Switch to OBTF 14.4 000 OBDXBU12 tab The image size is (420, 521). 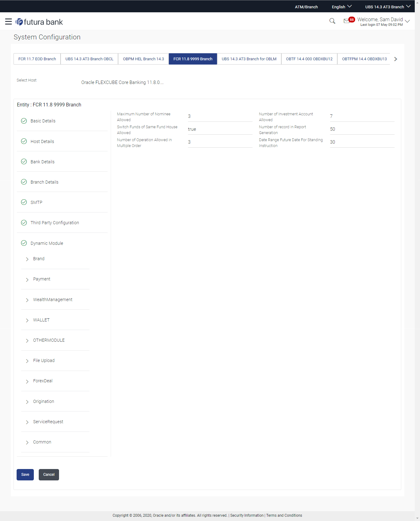click(x=309, y=59)
